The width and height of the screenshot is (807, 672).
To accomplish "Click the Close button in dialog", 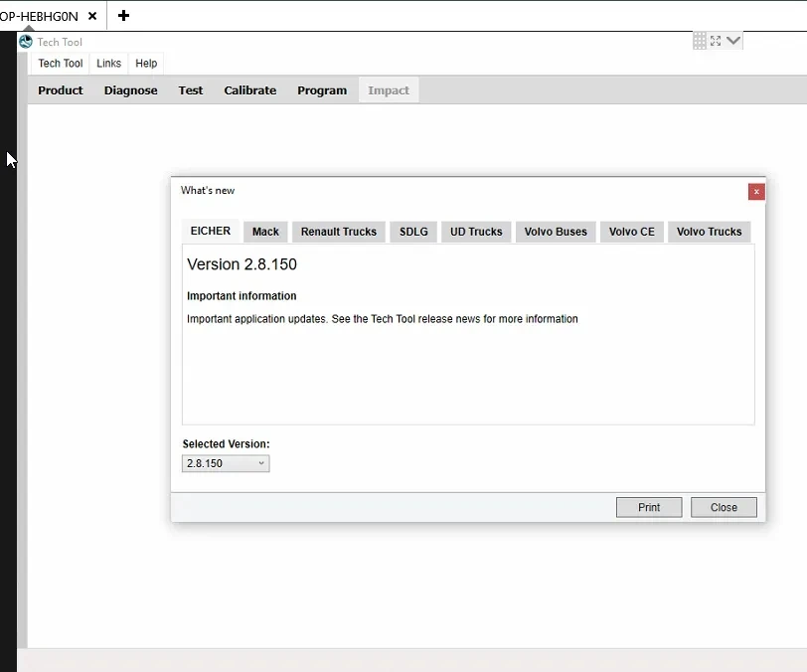I will click(724, 507).
